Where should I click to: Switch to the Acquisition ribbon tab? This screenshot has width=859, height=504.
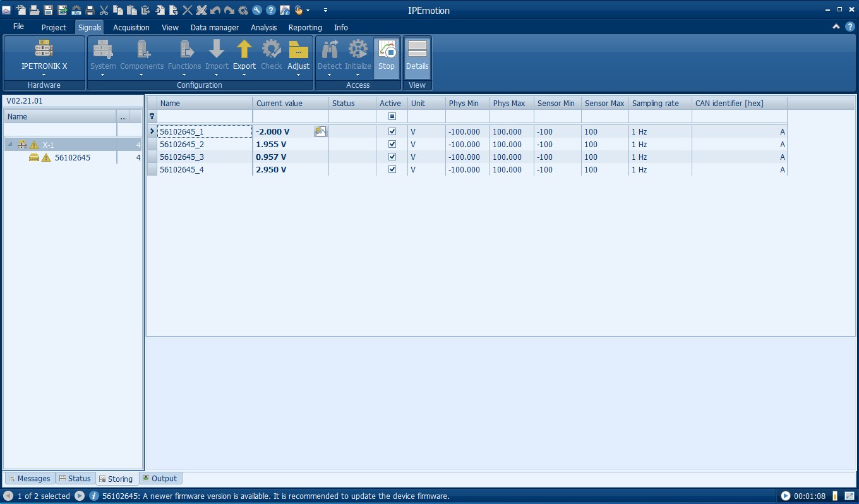click(131, 27)
